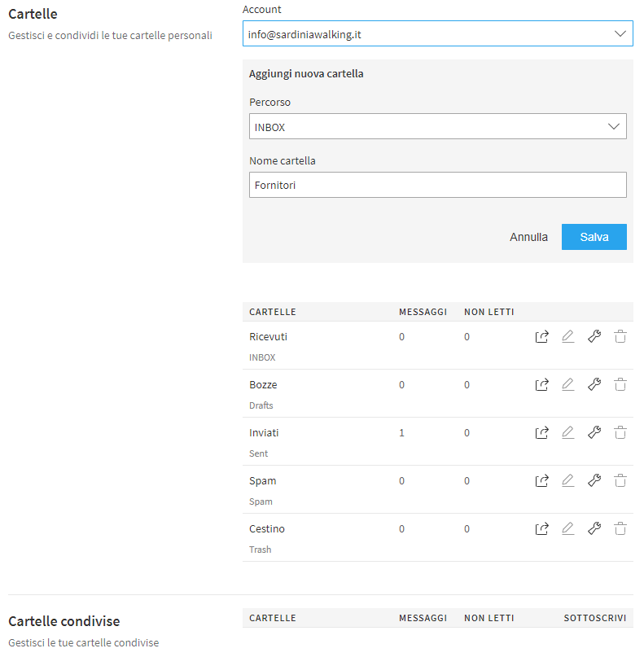The height and width of the screenshot is (657, 644).
Task: Click the MESSAGGI column header
Action: [423, 312]
